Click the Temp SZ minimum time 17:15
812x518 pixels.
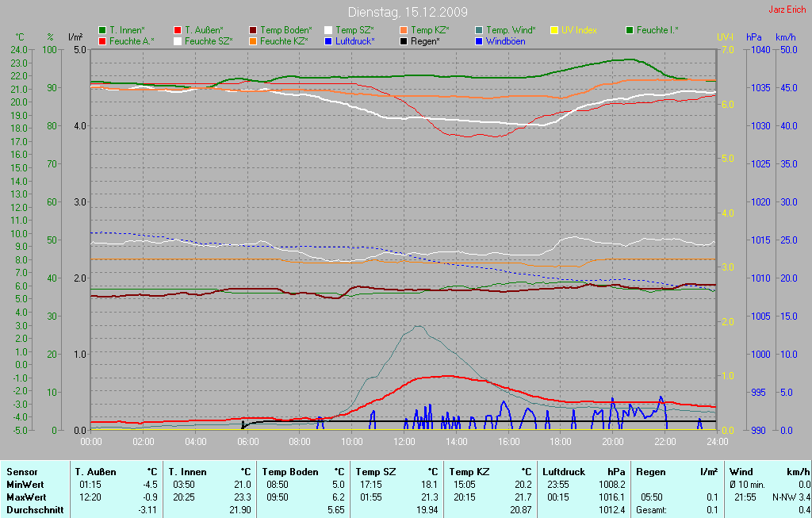click(x=371, y=485)
